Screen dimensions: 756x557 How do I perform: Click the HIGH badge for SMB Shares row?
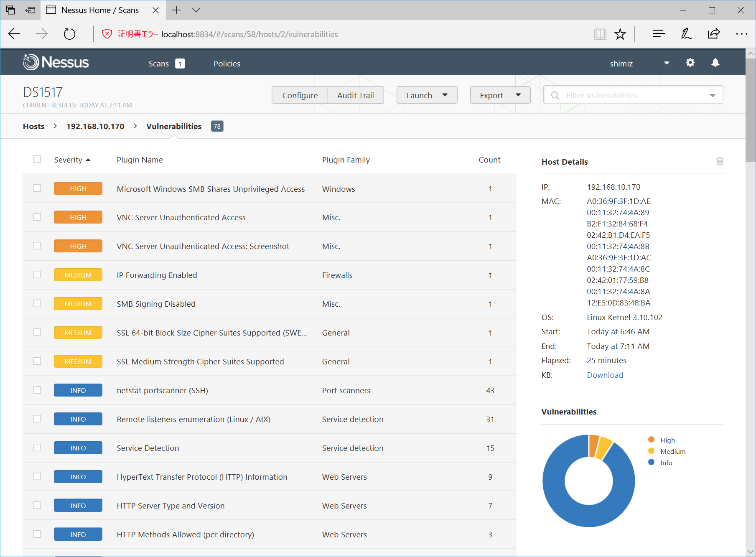[x=78, y=188]
